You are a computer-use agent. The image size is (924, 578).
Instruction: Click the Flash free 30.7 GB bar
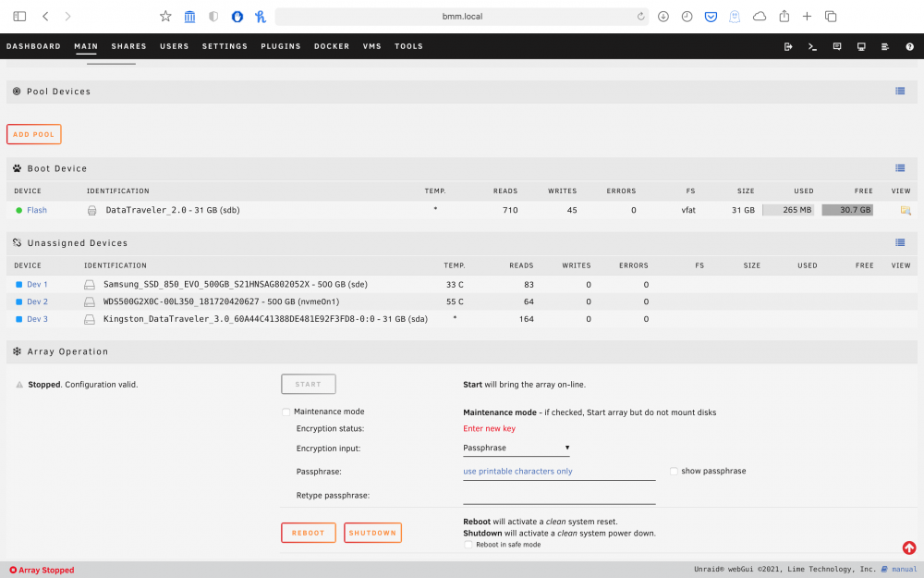(x=847, y=210)
